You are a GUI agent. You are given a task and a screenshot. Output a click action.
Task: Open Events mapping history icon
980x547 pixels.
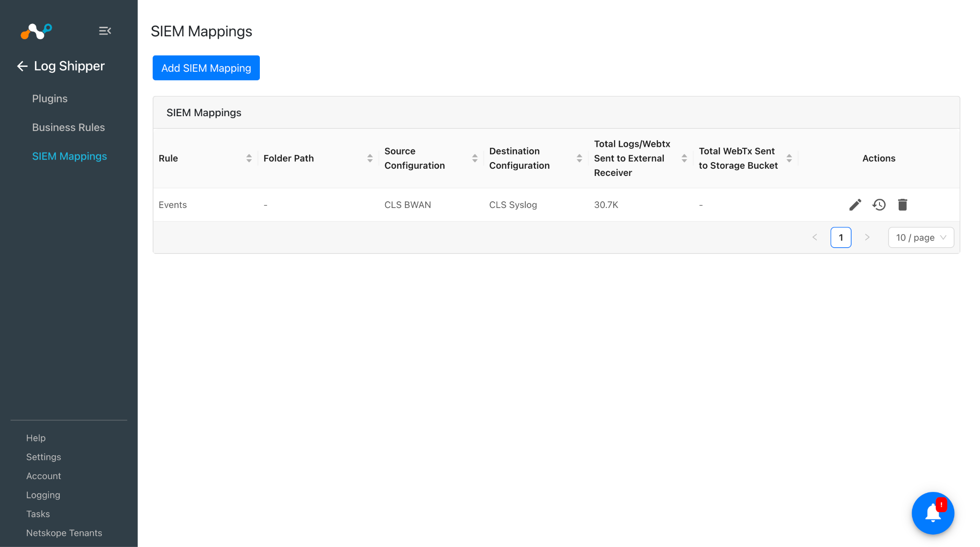click(879, 205)
